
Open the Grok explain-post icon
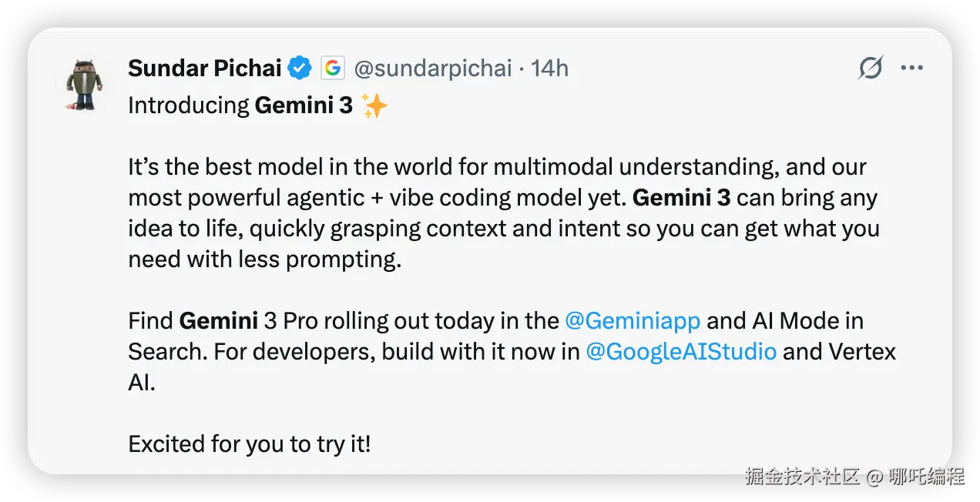tap(871, 69)
